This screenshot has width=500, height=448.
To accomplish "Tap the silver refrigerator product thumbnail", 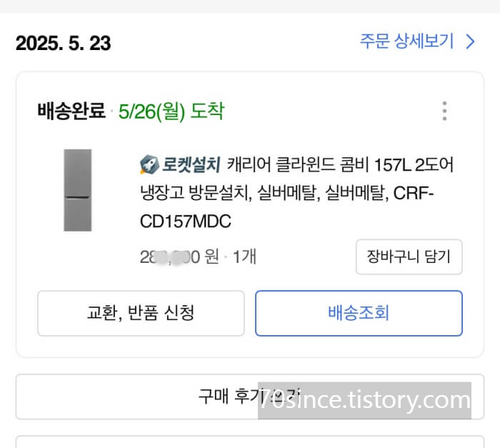I will click(77, 190).
